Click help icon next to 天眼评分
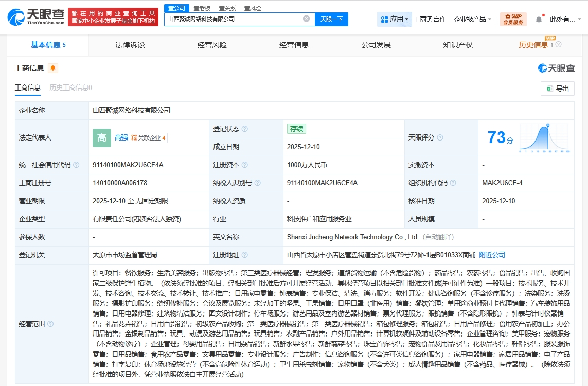The width and height of the screenshot is (588, 386). [440, 138]
